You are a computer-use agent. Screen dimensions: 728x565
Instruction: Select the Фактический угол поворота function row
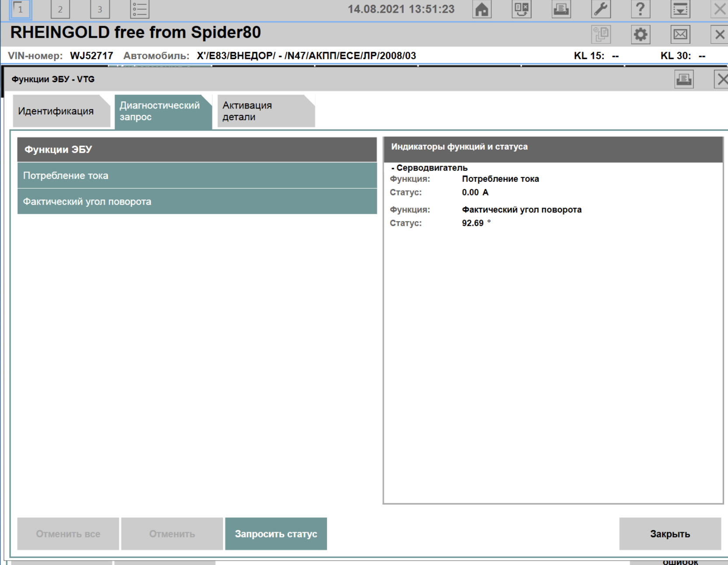click(197, 201)
